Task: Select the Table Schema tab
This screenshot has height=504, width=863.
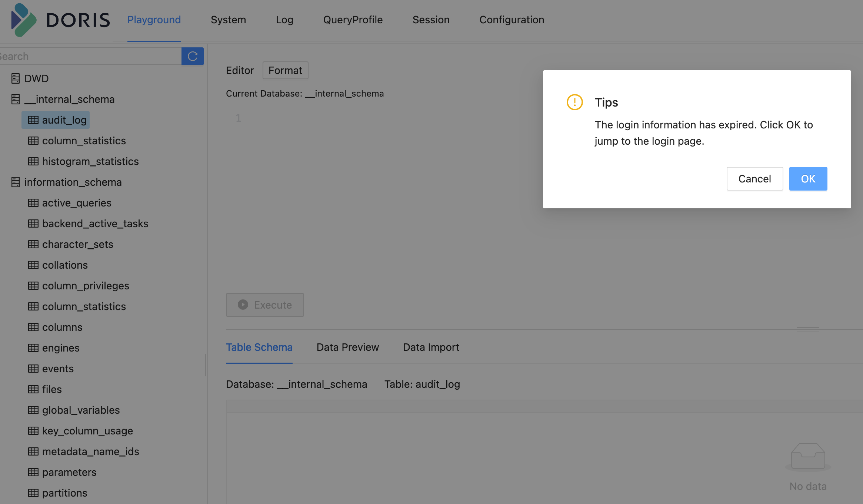Action: click(259, 347)
